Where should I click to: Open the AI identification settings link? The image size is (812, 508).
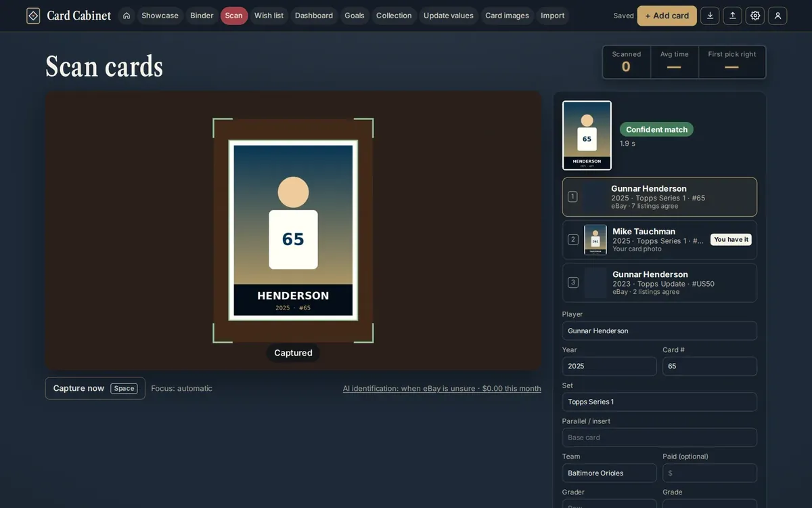tap(442, 389)
